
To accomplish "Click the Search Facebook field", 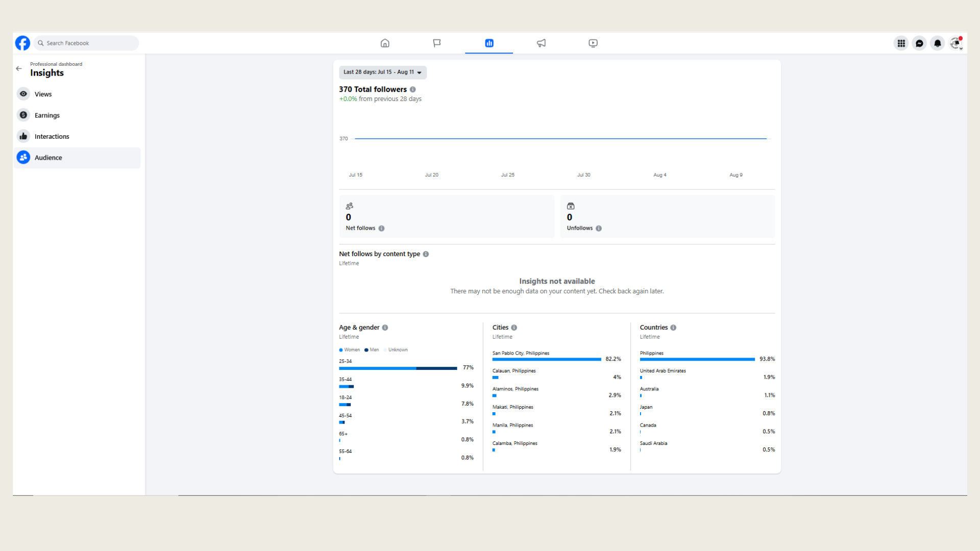I will 87,43.
